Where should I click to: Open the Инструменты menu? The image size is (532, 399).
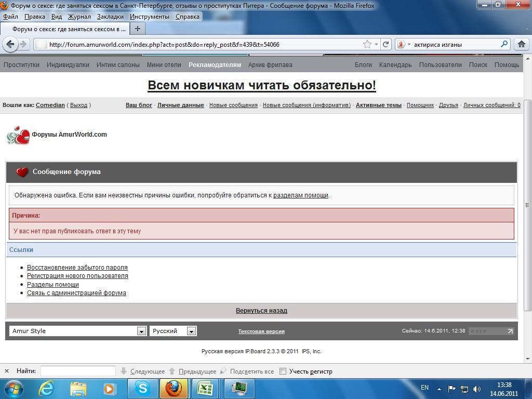pos(150,17)
